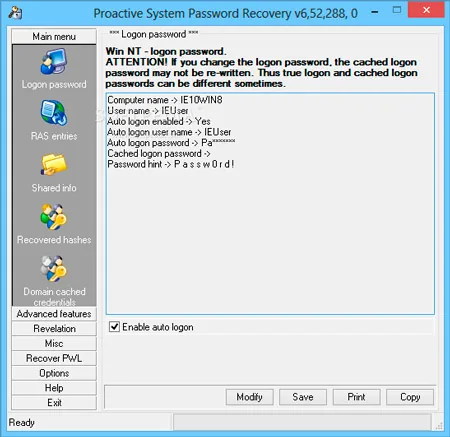450x437 pixels.
Task: Toggle the Enable auto logon checkbox
Action: point(114,327)
